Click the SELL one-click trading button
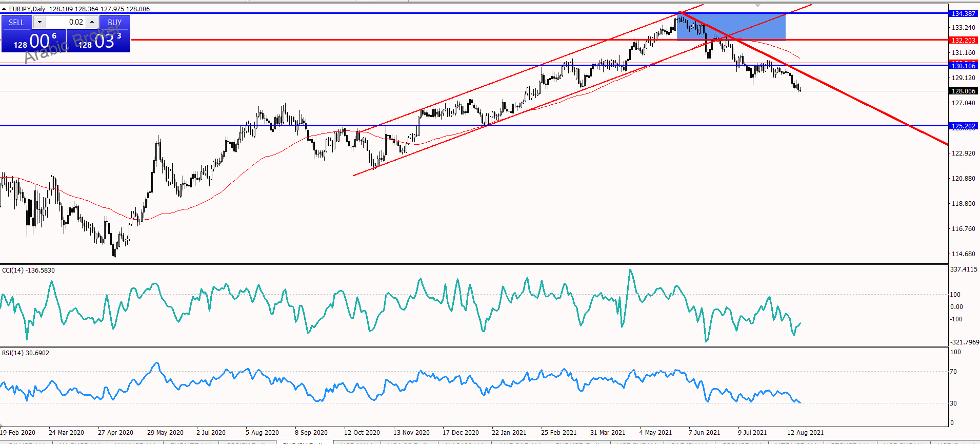The height and width of the screenshot is (444, 980). coord(16,22)
